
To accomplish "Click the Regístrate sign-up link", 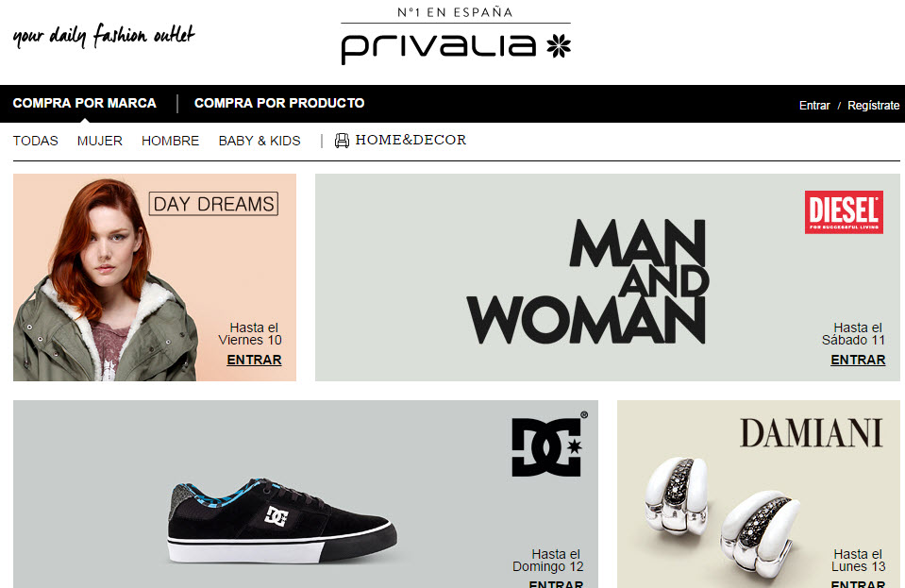I will (873, 105).
